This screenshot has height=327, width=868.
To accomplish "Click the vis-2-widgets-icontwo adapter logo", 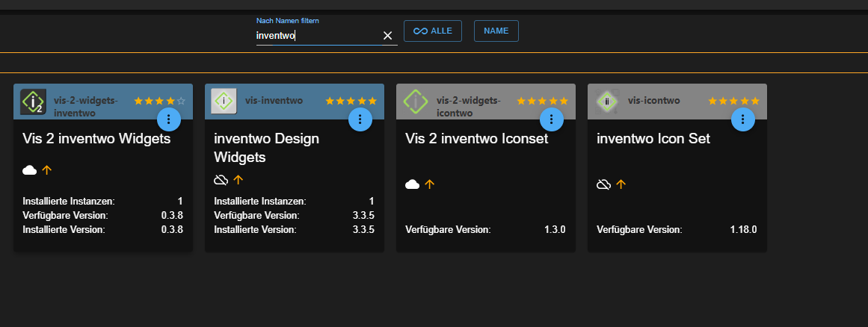I will [x=416, y=101].
